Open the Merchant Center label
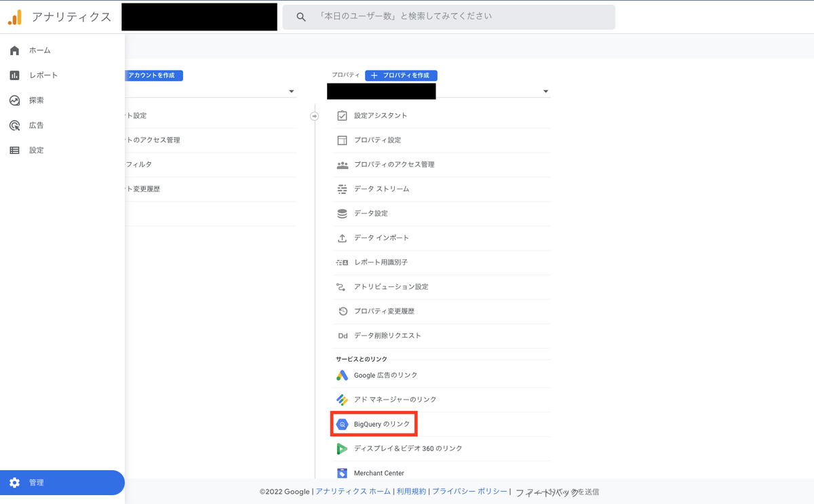The width and height of the screenshot is (814, 504). pos(379,473)
